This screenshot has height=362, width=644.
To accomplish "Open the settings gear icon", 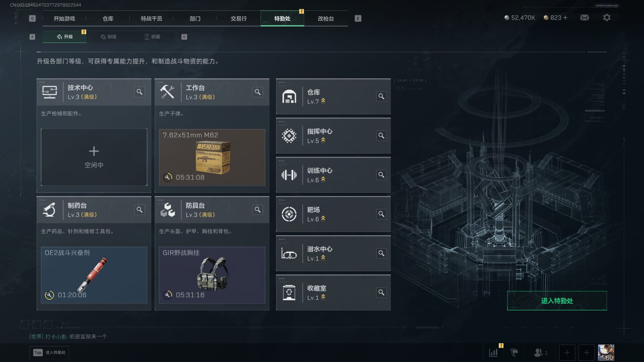I will pyautogui.click(x=607, y=17).
